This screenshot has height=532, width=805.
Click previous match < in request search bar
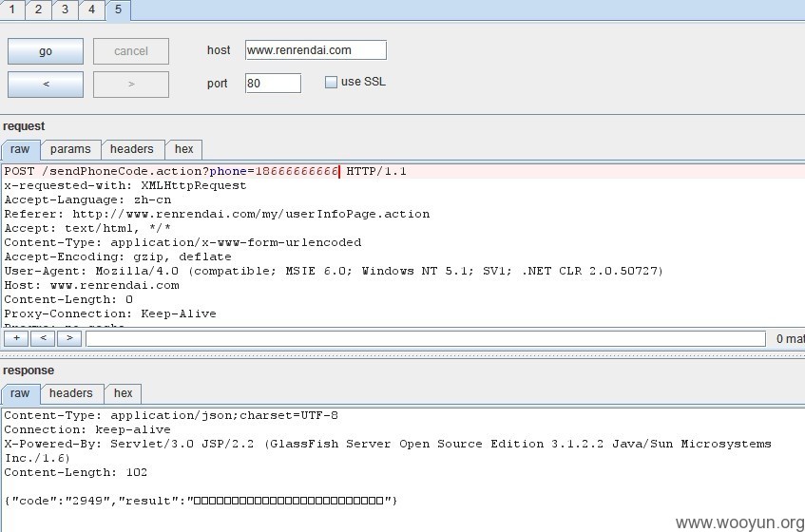(43, 338)
